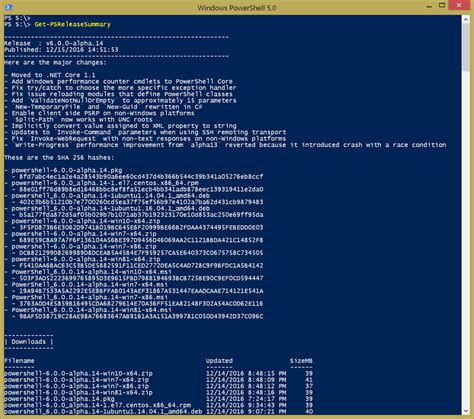Click the 'Release : v6.0.0-alpha.14' line
The image size is (474, 419).
54,43
